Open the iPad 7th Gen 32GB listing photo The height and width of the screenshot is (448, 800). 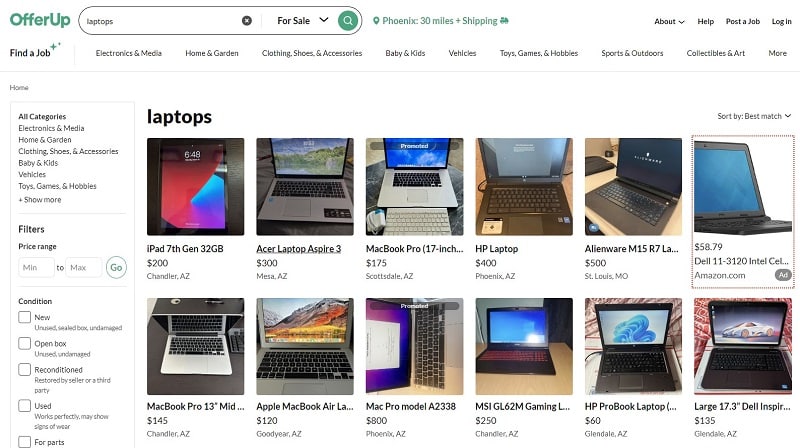pyautogui.click(x=195, y=187)
